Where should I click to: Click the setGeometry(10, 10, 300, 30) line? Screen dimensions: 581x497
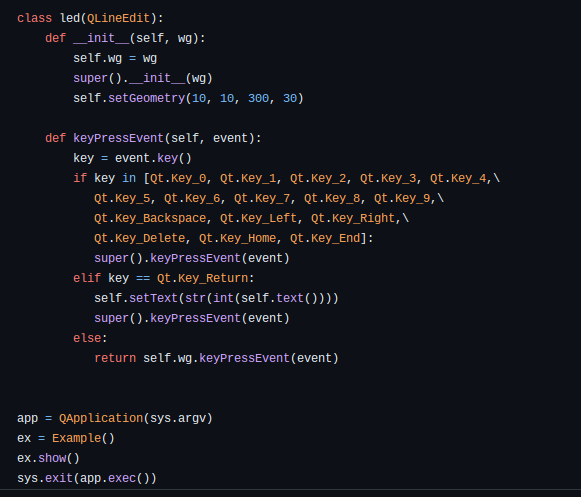pyautogui.click(x=188, y=98)
